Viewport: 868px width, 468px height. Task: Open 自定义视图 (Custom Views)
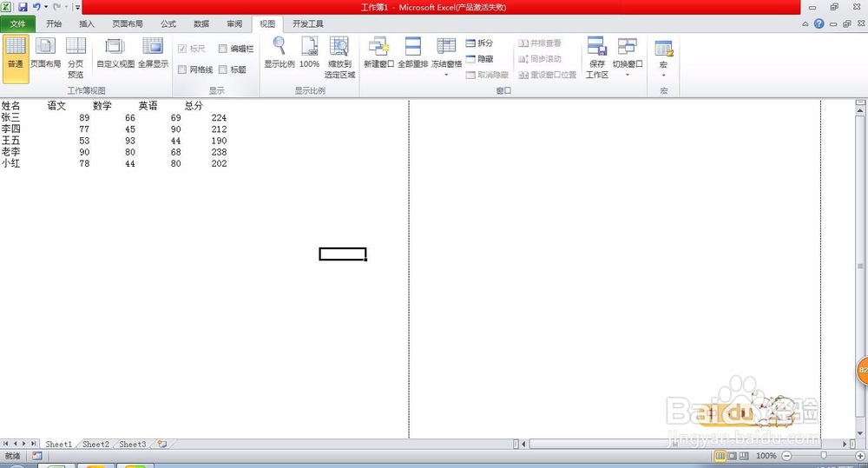click(x=115, y=53)
